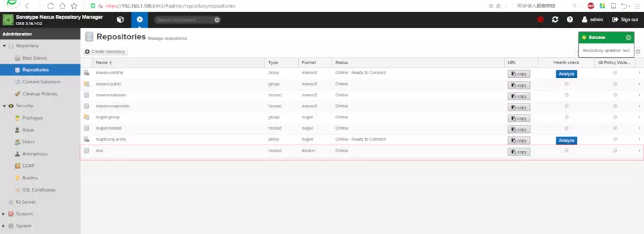Sign out of Nexus Repository Manager
The image size is (644, 234).
pyautogui.click(x=625, y=20)
